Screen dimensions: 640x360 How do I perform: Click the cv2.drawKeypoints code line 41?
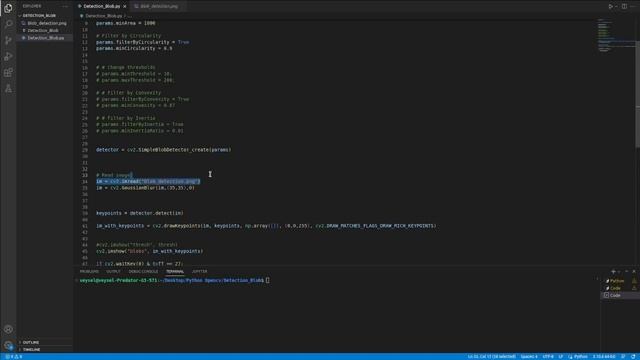[x=266, y=226]
